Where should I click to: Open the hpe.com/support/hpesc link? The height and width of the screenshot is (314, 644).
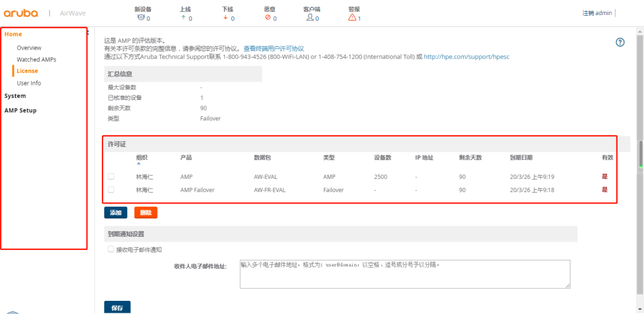point(467,57)
